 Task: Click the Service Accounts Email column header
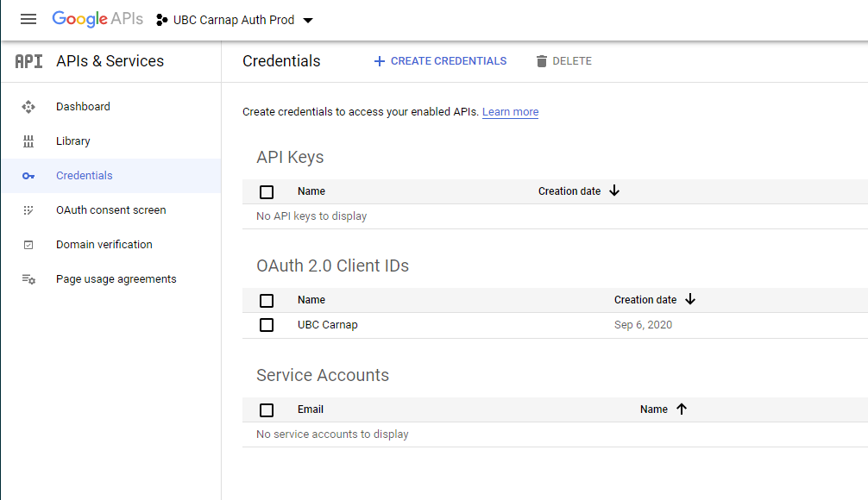click(311, 409)
